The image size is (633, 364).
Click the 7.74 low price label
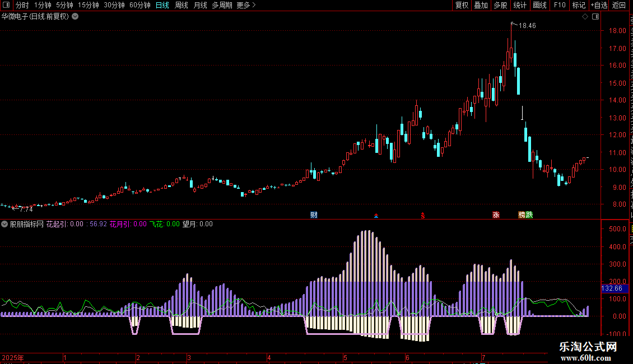(26, 209)
